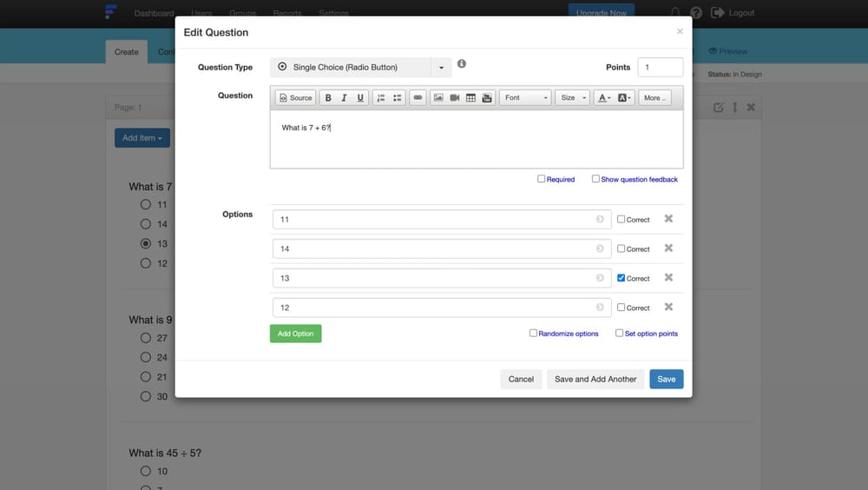Toggle underline formatting in question editor
868x490 pixels.
[x=360, y=97]
